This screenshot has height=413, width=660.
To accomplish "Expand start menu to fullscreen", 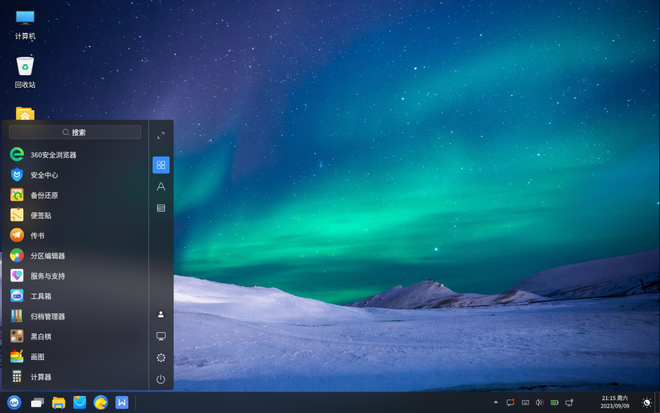I will coord(161,136).
